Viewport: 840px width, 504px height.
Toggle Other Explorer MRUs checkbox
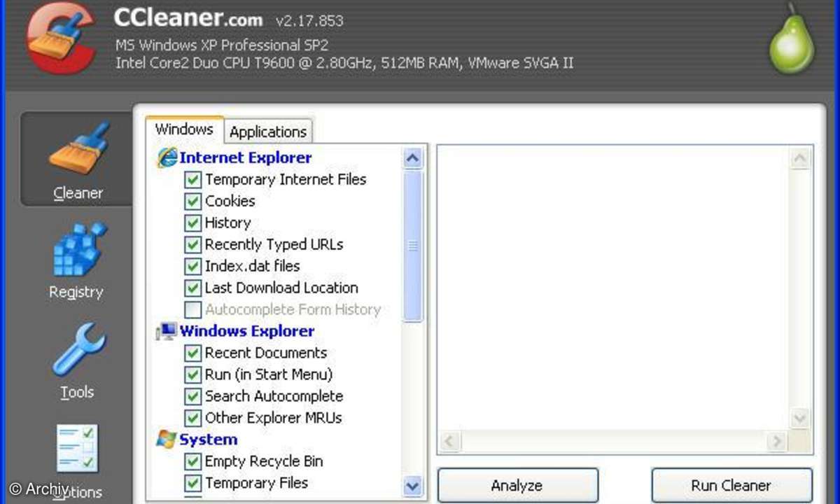(192, 419)
